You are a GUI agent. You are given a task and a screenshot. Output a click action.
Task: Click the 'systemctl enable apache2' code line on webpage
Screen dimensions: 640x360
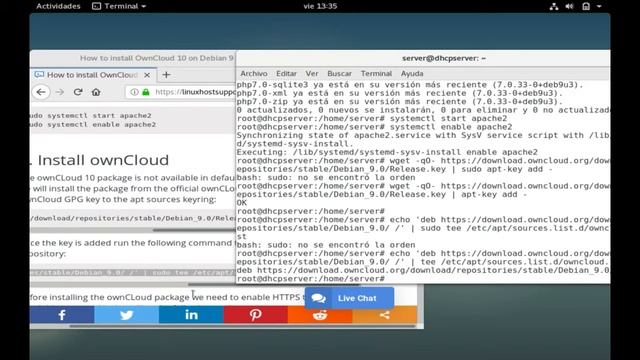click(x=93, y=124)
